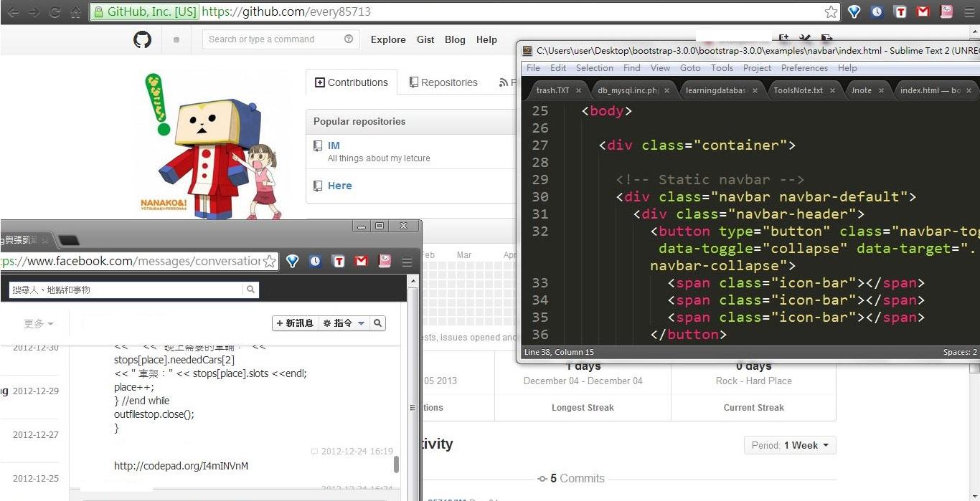This screenshot has height=501, width=980.
Task: Close the ToolsNote.txt tab
Action: tap(833, 91)
